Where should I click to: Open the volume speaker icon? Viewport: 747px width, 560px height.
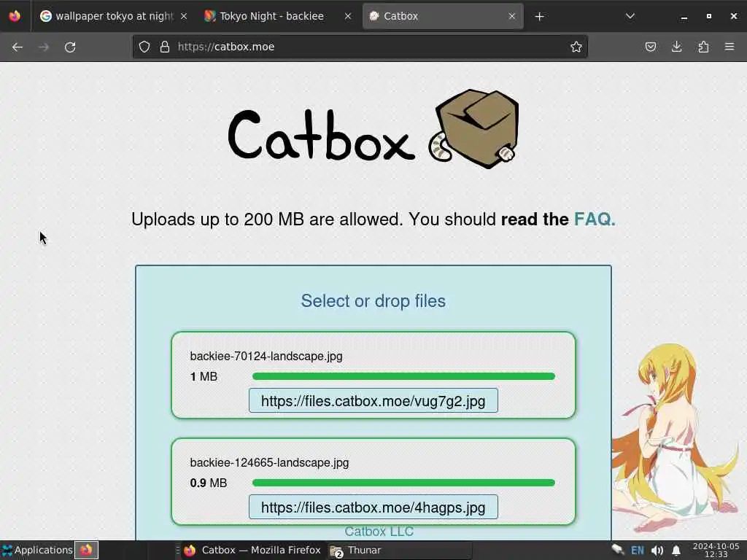[657, 551]
